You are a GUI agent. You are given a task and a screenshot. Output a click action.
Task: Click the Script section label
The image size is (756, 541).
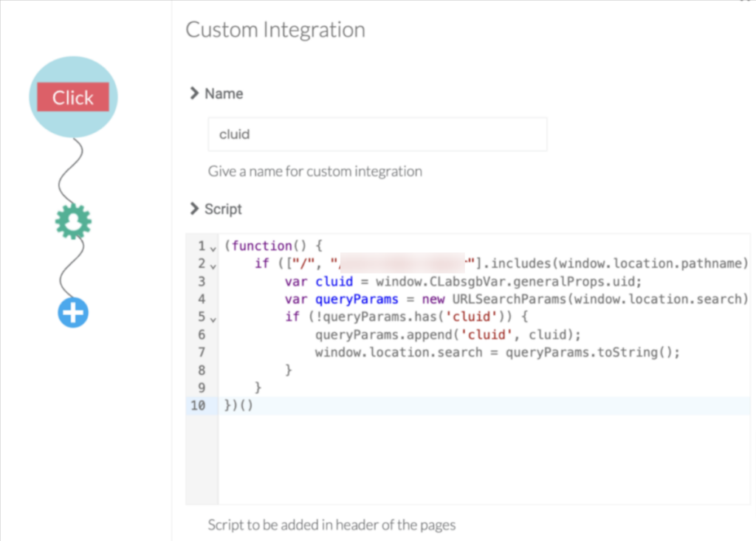(223, 209)
